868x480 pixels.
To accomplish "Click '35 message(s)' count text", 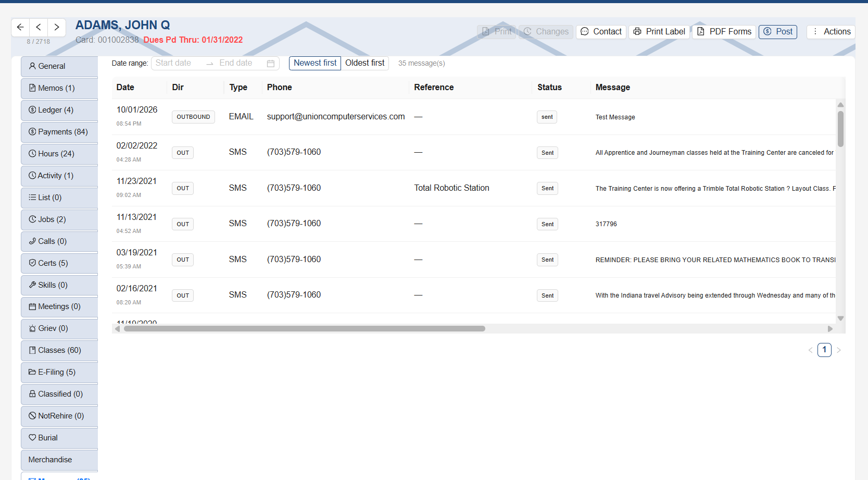I will (421, 64).
